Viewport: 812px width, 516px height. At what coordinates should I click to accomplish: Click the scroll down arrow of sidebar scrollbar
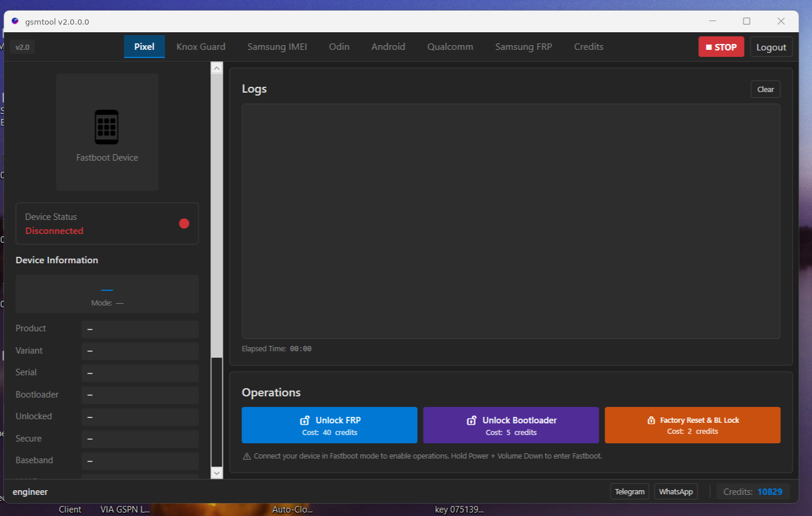(217, 473)
